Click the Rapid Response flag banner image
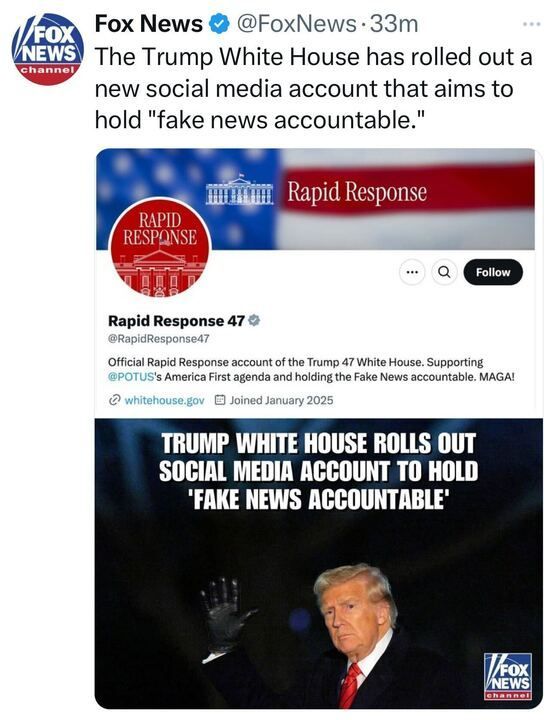 point(315,199)
